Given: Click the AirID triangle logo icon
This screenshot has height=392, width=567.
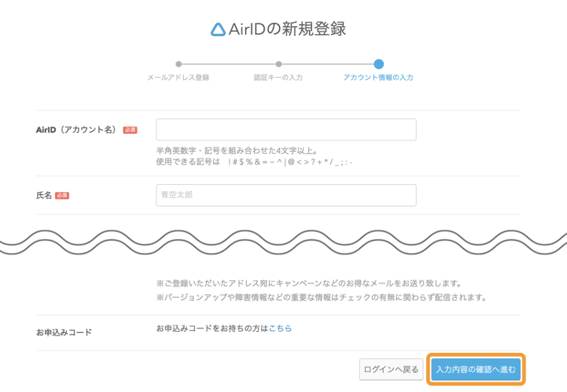Looking at the screenshot, I should click(218, 29).
